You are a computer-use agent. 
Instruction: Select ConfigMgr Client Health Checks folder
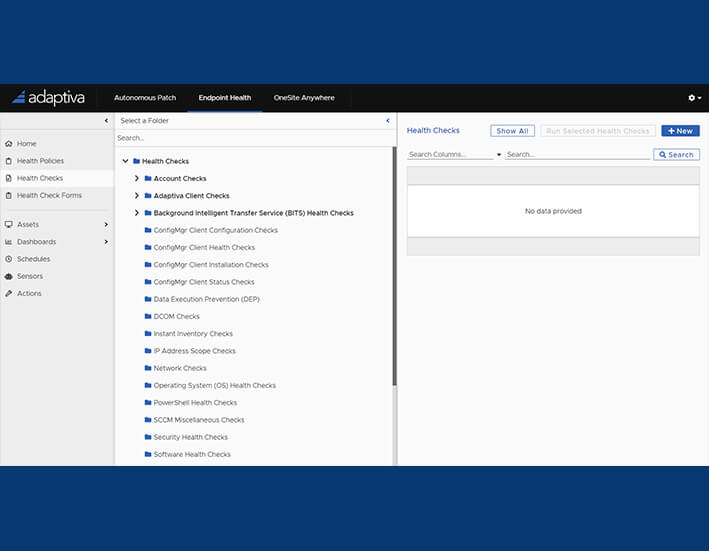point(204,247)
